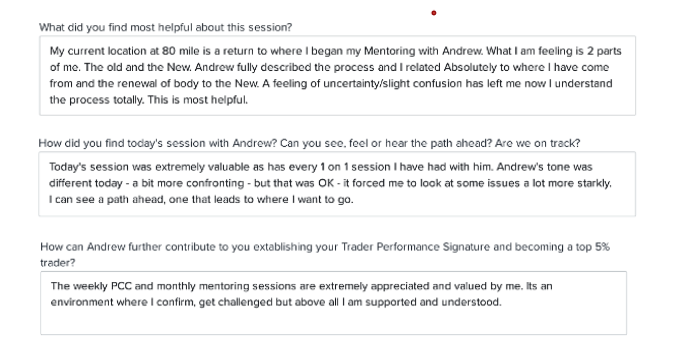Place cursor on the word 'Mentoring' in first answer

pos(389,51)
